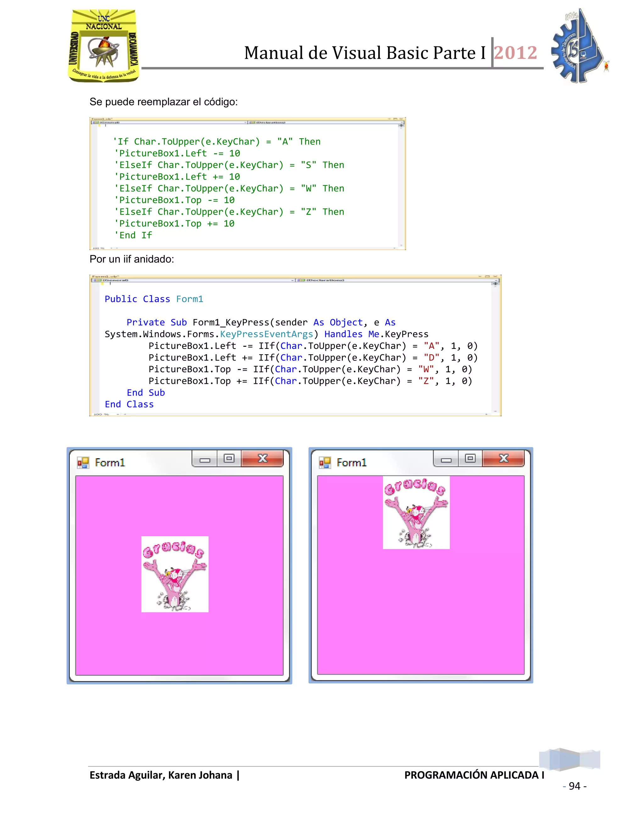The width and height of the screenshot is (644, 833).
Task: Click the PictureBox1.Top -= IIf "W" line
Action: tap(310, 369)
